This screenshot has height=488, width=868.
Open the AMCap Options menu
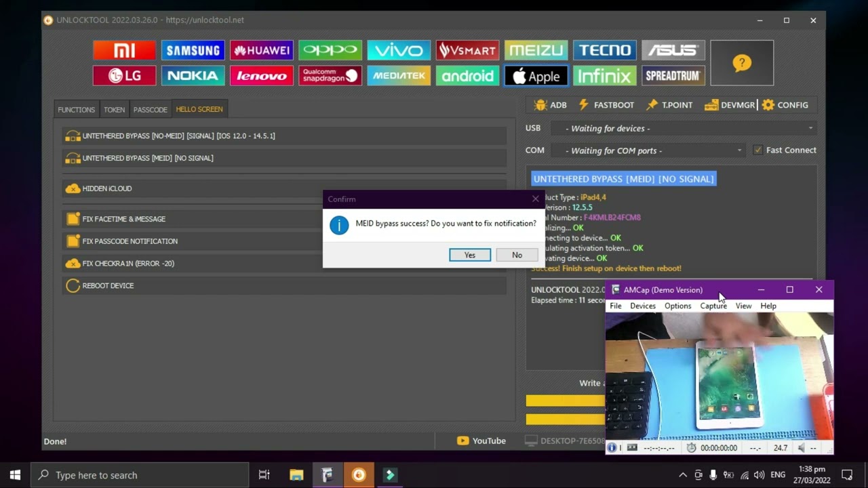(677, 306)
